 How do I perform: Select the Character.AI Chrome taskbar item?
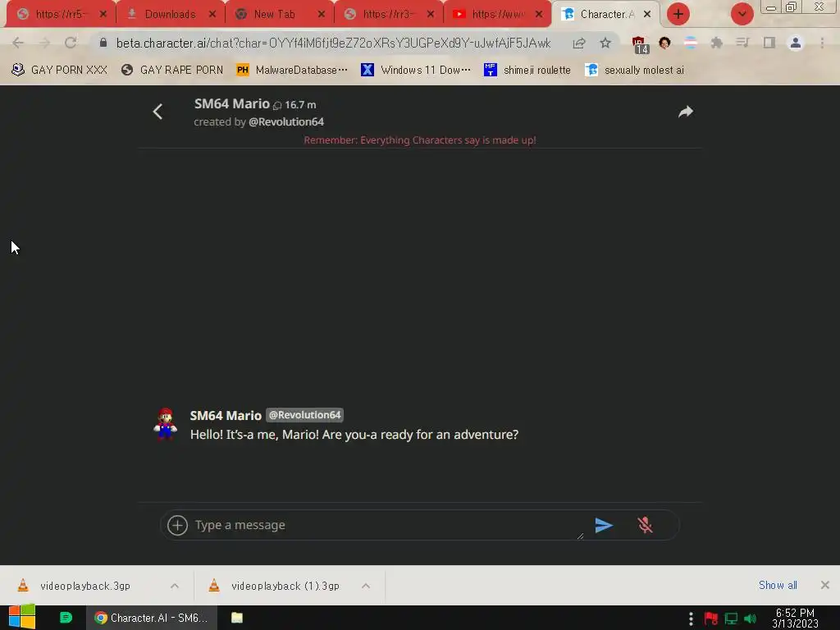152,618
